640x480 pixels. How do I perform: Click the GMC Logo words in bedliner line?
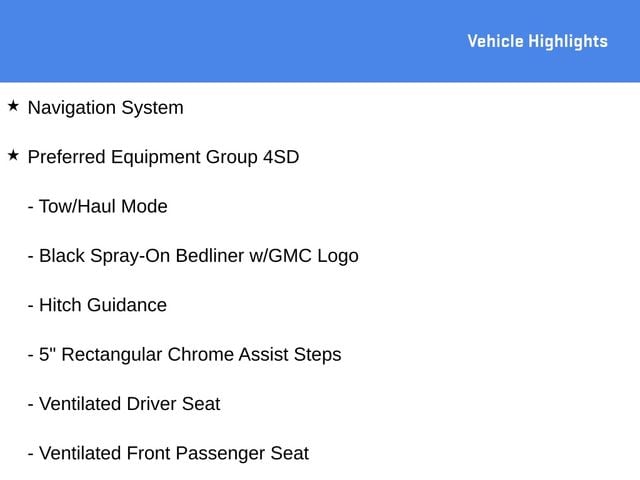(x=313, y=256)
